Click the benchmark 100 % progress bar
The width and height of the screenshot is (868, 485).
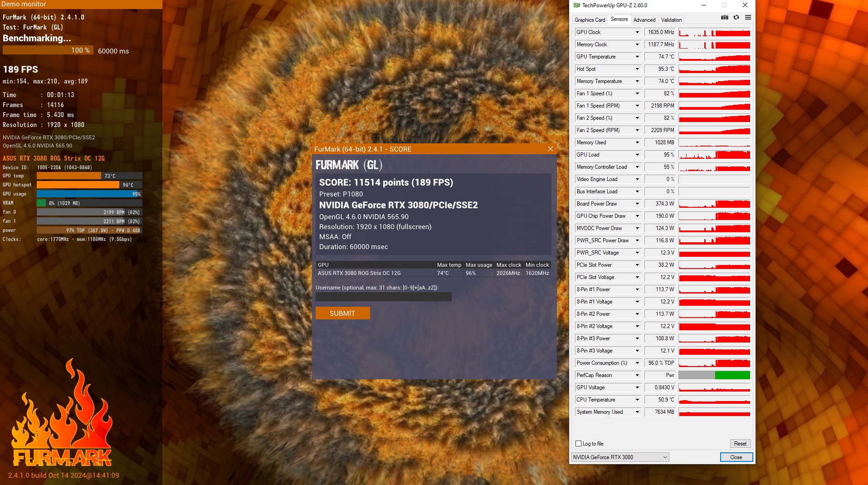tap(48, 50)
